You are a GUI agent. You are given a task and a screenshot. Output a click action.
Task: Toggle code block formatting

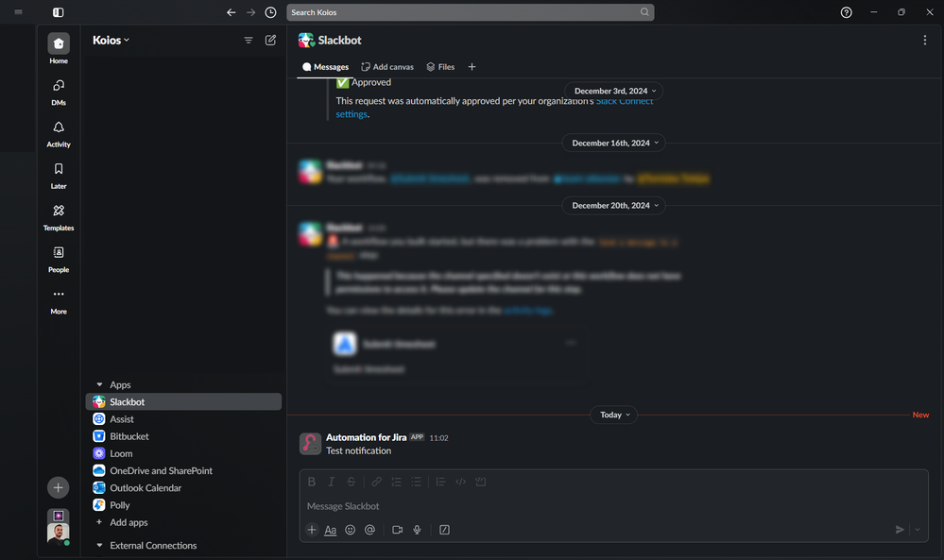(x=480, y=482)
